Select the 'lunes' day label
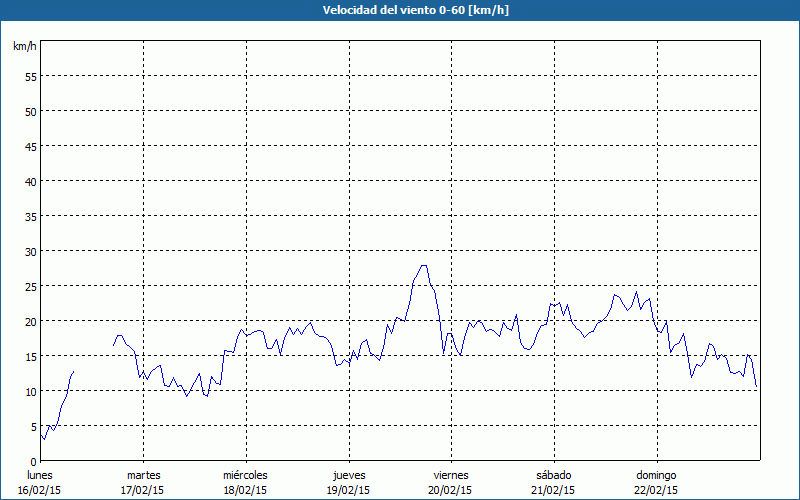Image resolution: width=800 pixels, height=500 pixels. (39, 475)
